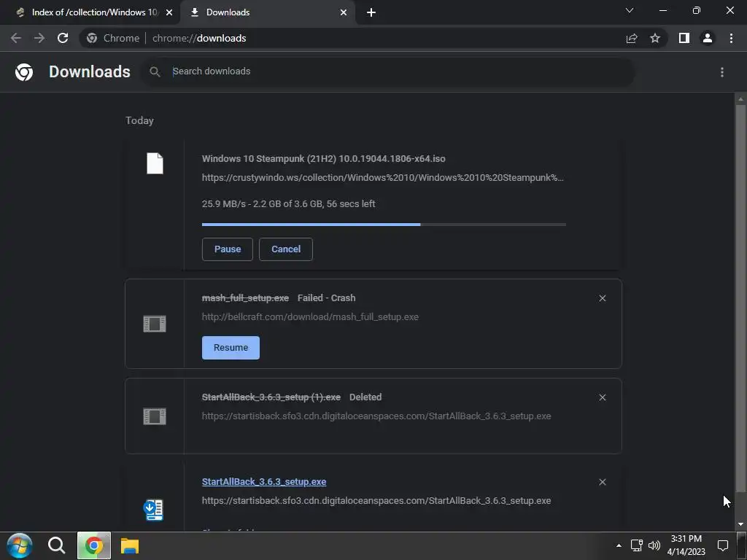Click the vertical page scrollbar thumb

tap(740, 297)
